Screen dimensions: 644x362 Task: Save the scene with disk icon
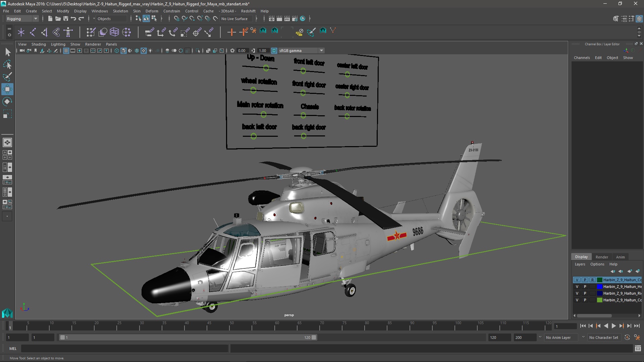[66, 19]
